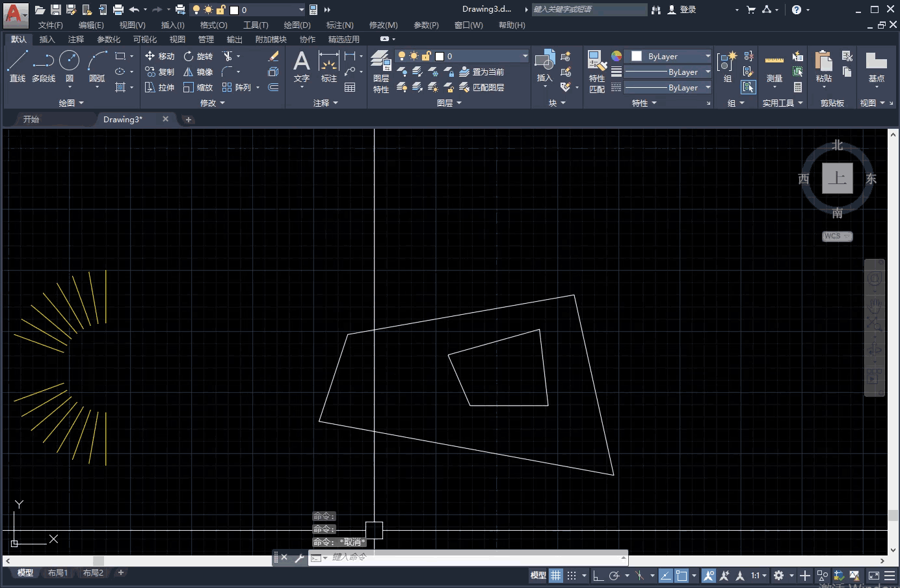Expand the Layers (图层) panel
The width and height of the screenshot is (900, 588).
point(449,103)
